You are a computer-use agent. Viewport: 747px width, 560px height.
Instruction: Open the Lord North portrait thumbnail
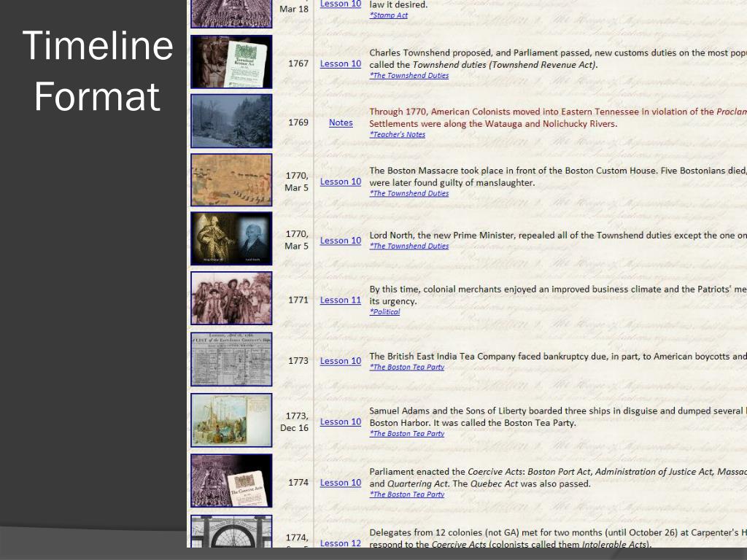pos(231,238)
